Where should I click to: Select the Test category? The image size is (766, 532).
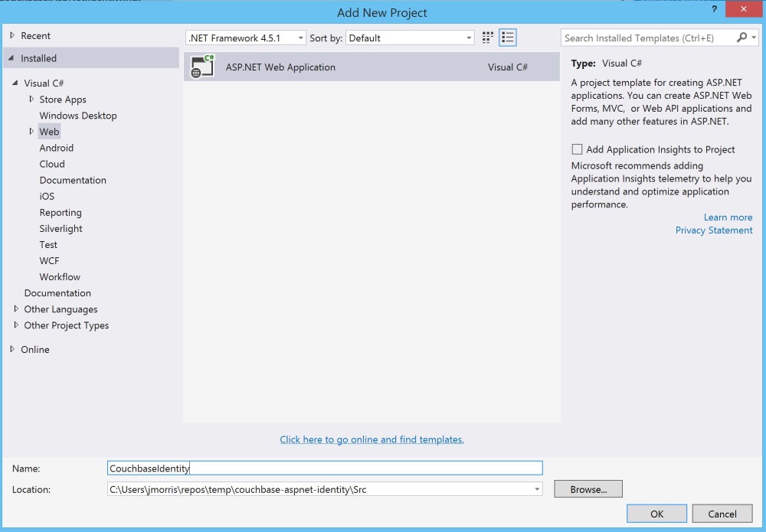click(48, 244)
